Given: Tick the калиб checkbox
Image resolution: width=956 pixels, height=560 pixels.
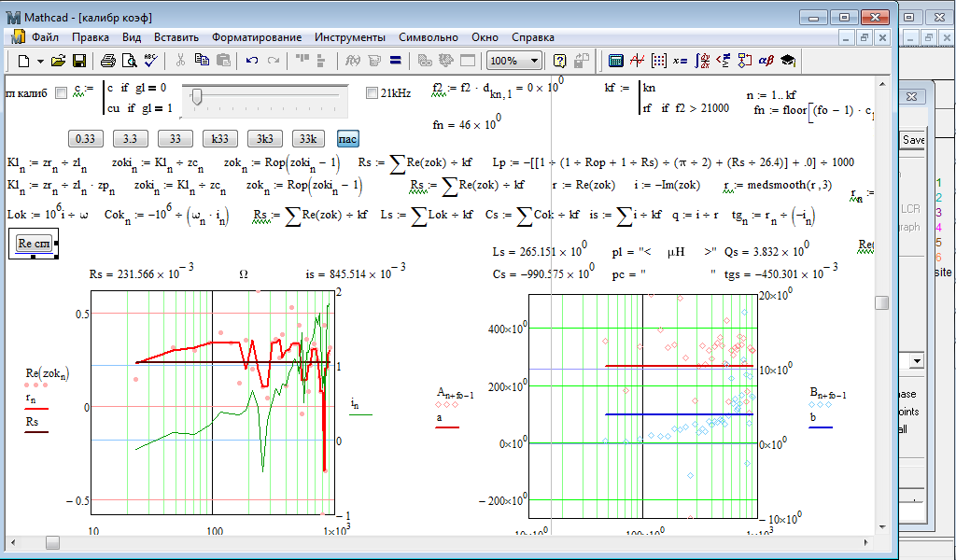Looking at the screenshot, I should [61, 92].
